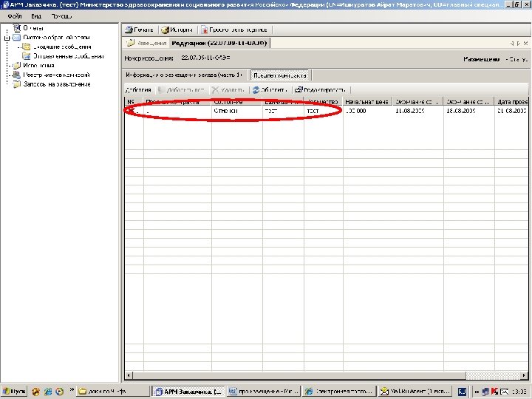The image size is (532, 399).
Task: Click the horizontal scrollbar right arrow
Action: pyautogui.click(x=525, y=375)
